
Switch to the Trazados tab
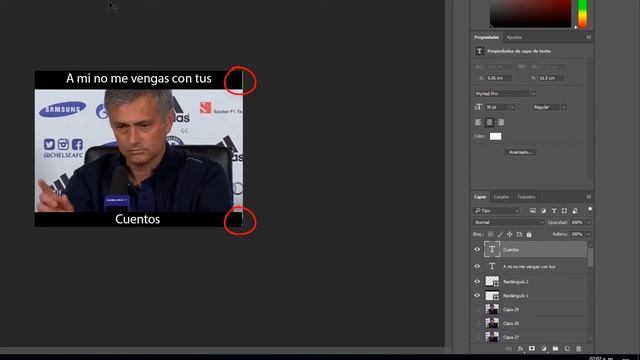(x=526, y=197)
